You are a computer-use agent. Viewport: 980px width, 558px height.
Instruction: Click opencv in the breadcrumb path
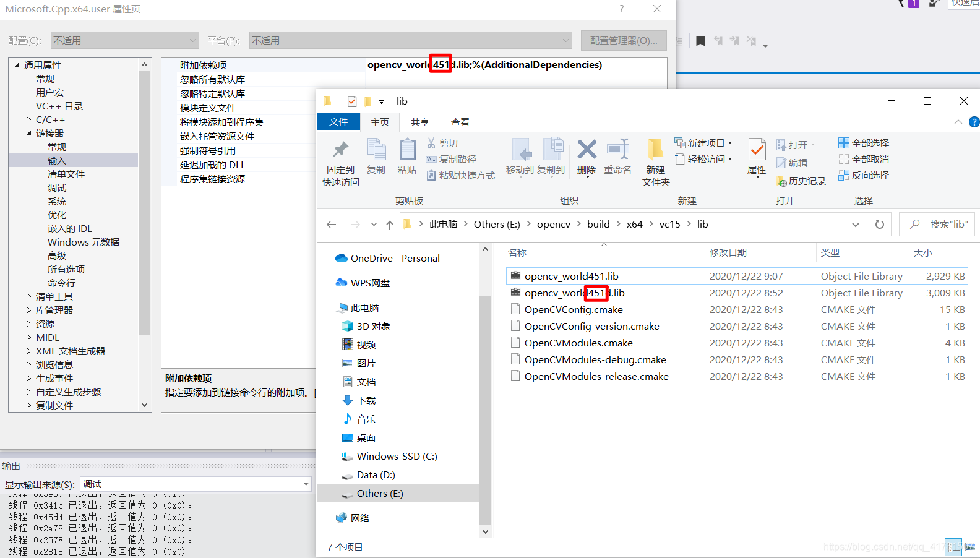tap(554, 225)
